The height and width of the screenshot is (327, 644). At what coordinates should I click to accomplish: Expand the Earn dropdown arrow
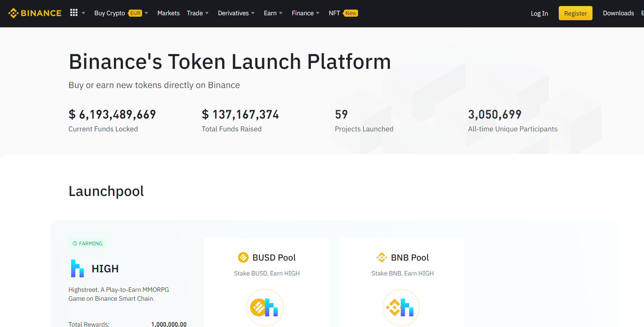tap(281, 13)
